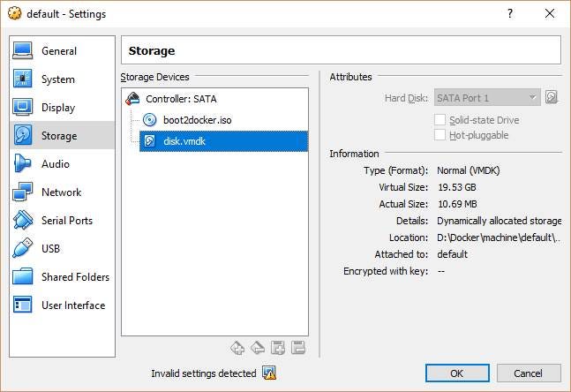This screenshot has width=571, height=392.
Task: Confirm settings with the OK button
Action: (x=457, y=373)
